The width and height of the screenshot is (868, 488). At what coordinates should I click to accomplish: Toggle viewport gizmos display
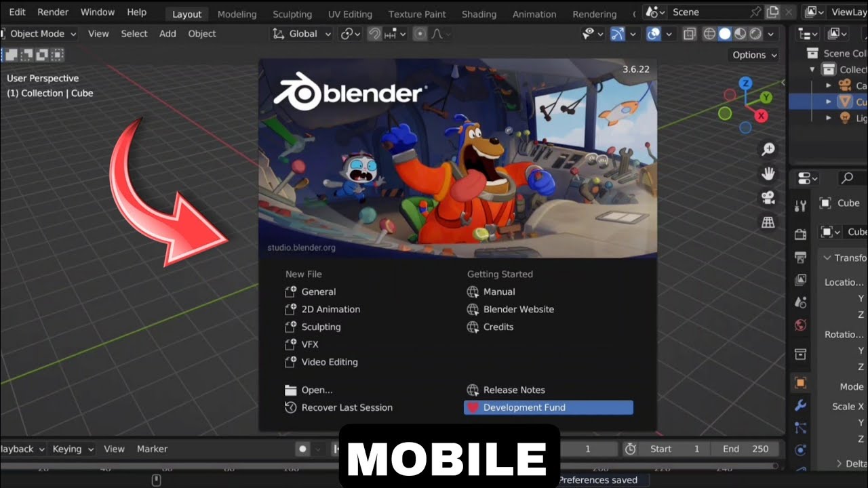click(617, 34)
